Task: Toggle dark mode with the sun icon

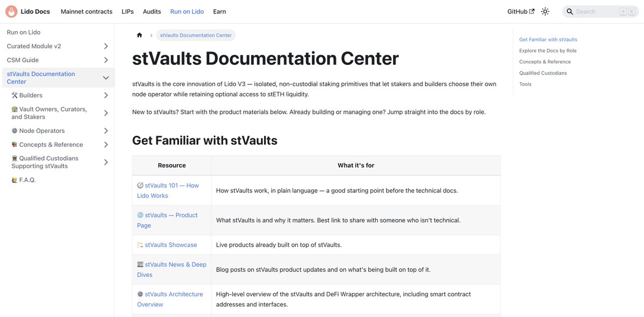Action: click(x=545, y=11)
